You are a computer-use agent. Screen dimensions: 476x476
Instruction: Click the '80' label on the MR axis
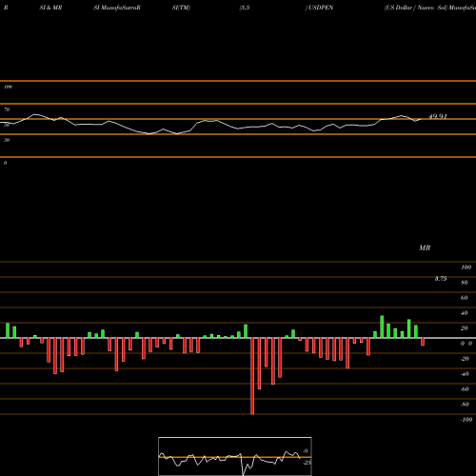click(465, 283)
